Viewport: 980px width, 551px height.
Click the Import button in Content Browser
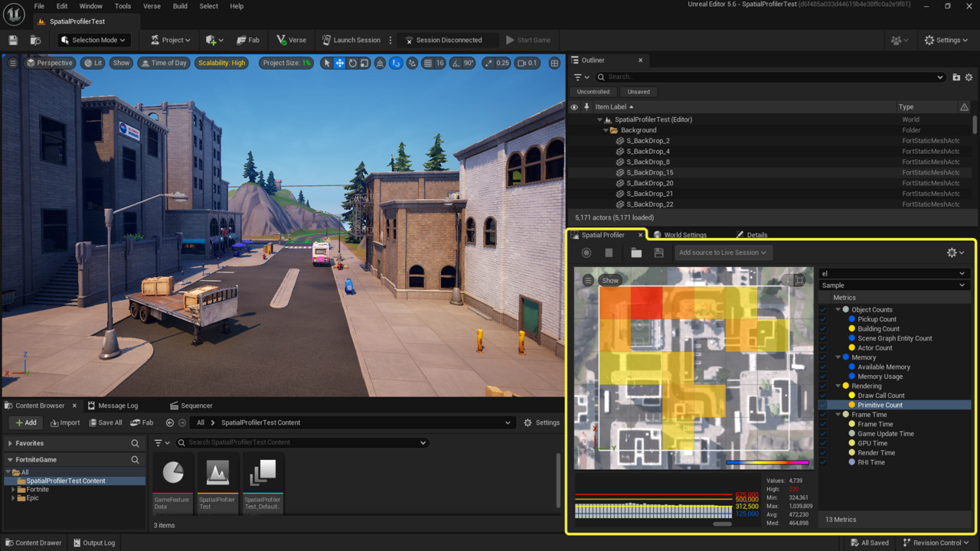click(65, 422)
